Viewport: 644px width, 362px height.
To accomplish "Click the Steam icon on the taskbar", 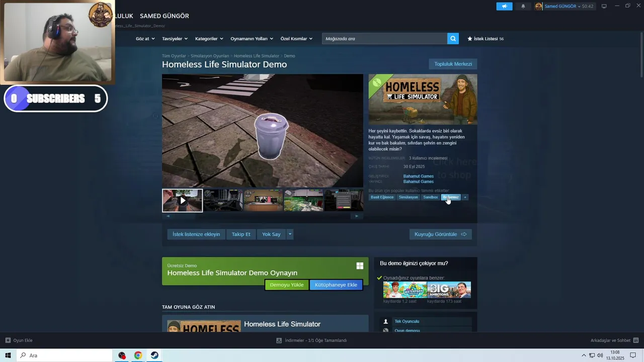I will 154,355.
